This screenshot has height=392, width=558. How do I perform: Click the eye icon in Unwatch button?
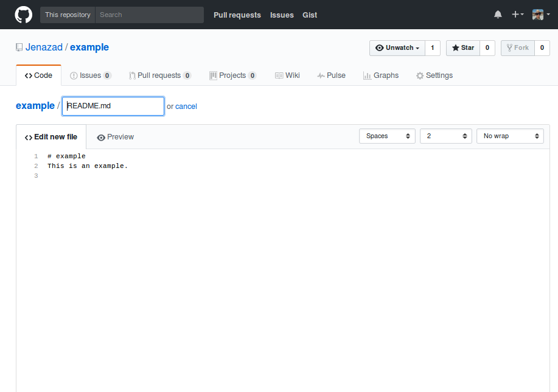click(379, 47)
